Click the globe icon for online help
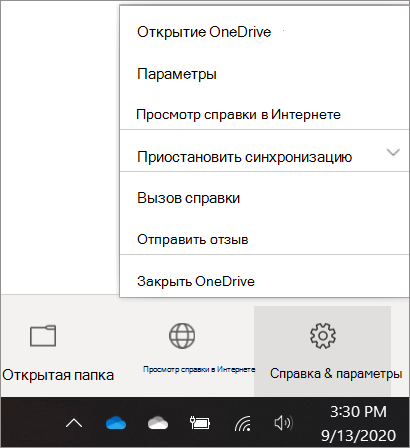Image resolution: width=410 pixels, height=448 pixels. pyautogui.click(x=182, y=336)
